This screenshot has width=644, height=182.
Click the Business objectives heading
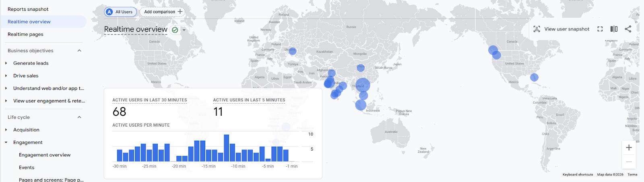(31, 51)
